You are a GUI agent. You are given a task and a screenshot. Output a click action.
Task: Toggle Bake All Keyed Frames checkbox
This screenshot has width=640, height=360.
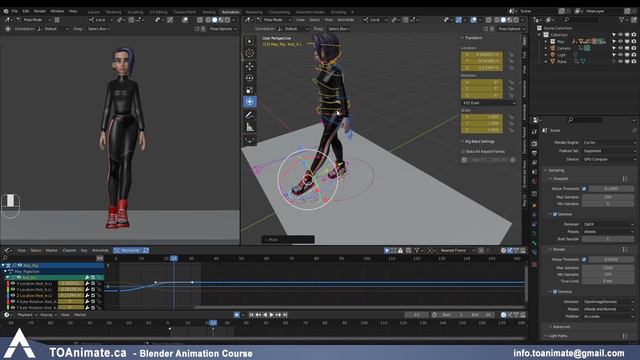click(464, 151)
